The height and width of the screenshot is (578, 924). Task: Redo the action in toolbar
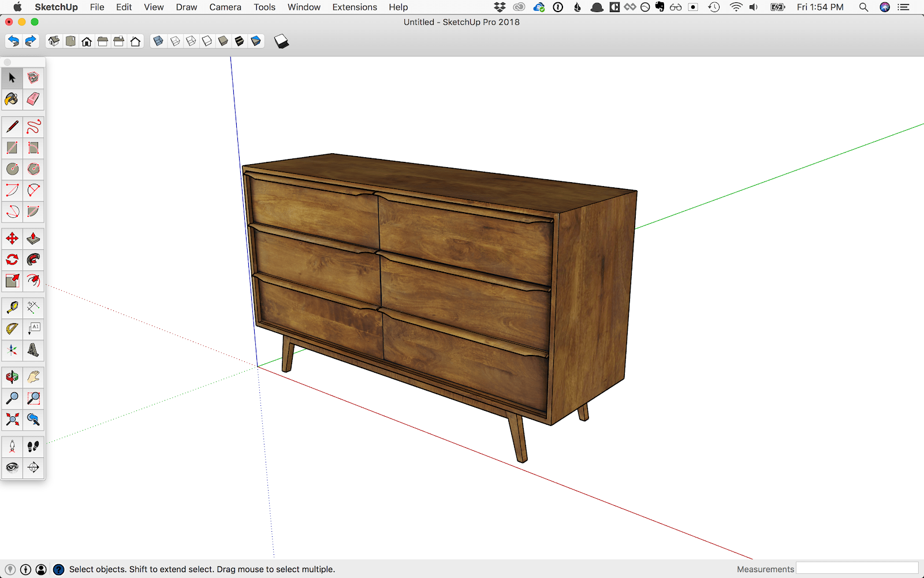[x=31, y=41]
